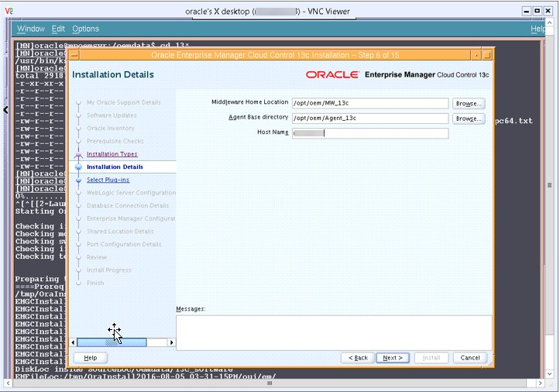This screenshot has height=392, width=560.
Task: Maximize the Oracle installer dialog
Action: [x=487, y=55]
